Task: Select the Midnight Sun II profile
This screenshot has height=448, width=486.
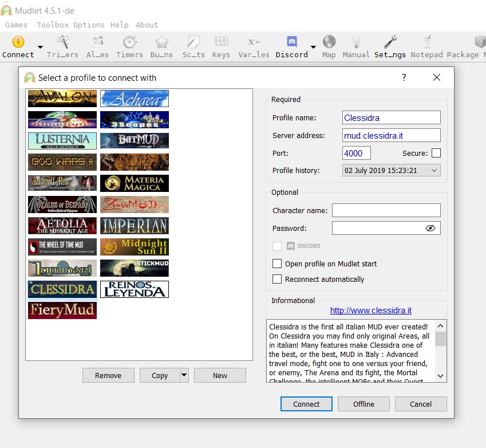Action: click(135, 247)
